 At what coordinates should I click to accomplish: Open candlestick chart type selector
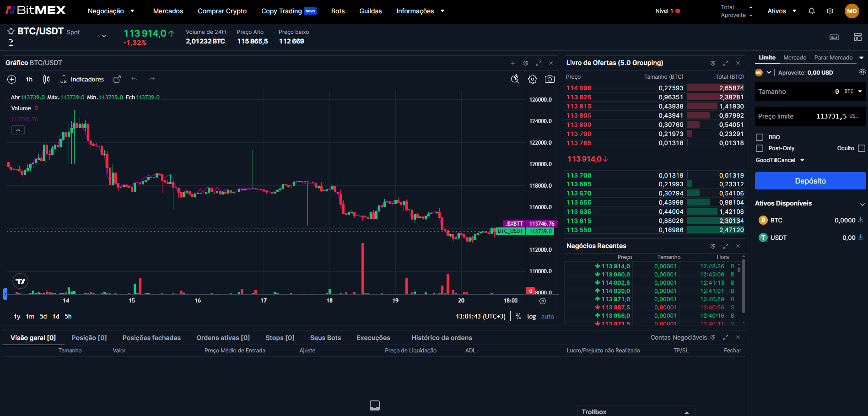[x=46, y=79]
